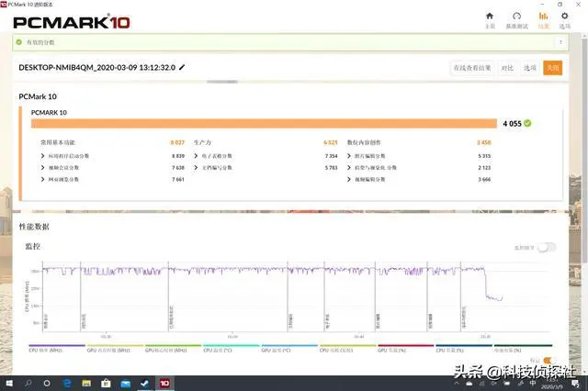Expand the row with score 5 315

click(349, 156)
